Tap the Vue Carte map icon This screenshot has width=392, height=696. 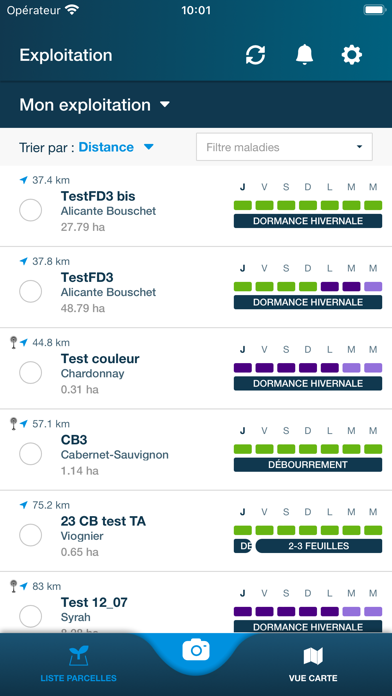click(313, 656)
